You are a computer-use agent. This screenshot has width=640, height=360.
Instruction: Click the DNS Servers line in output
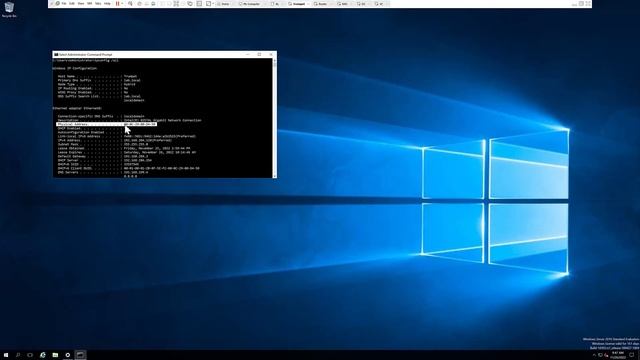(103, 172)
